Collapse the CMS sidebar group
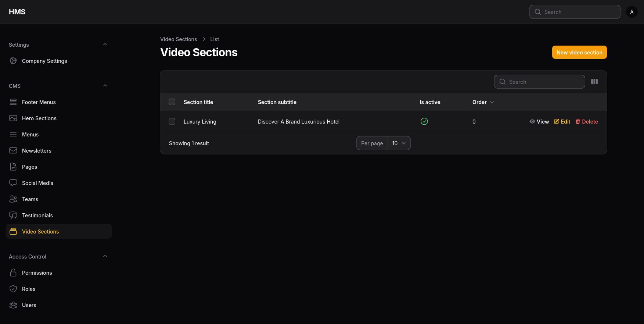The image size is (644, 324). [x=105, y=86]
